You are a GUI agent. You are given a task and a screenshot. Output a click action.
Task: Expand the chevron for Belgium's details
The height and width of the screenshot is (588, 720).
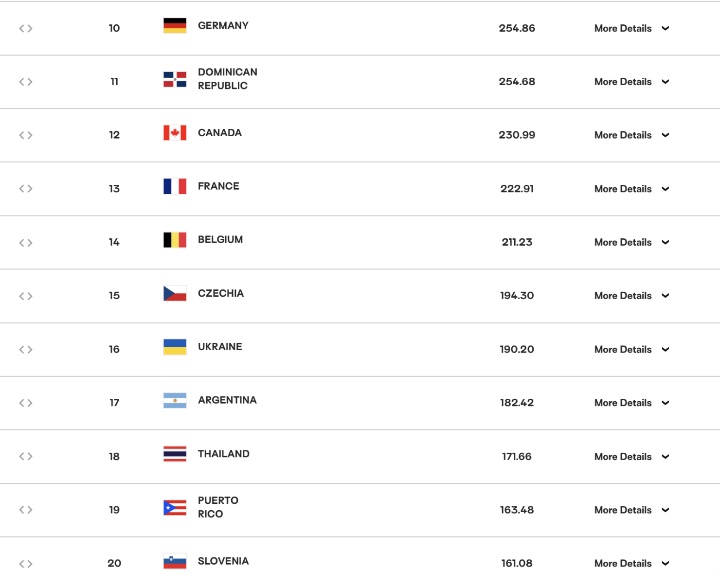(x=666, y=242)
